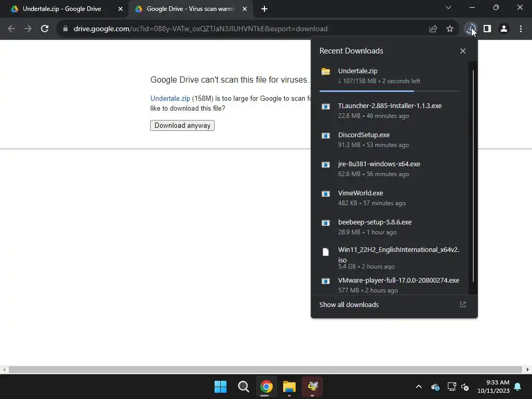This screenshot has height=399, width=532.
Task: Open Chrome three-dot menu
Action: pyautogui.click(x=521, y=29)
